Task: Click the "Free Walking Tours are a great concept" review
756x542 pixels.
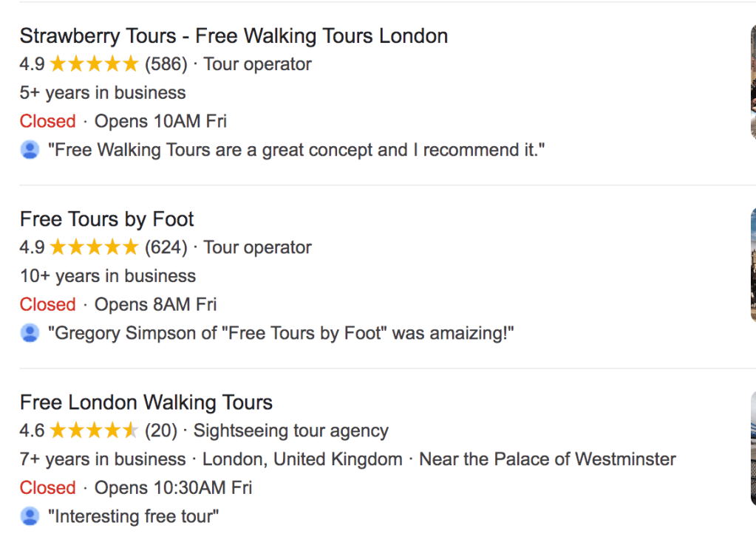Action: coord(296,150)
